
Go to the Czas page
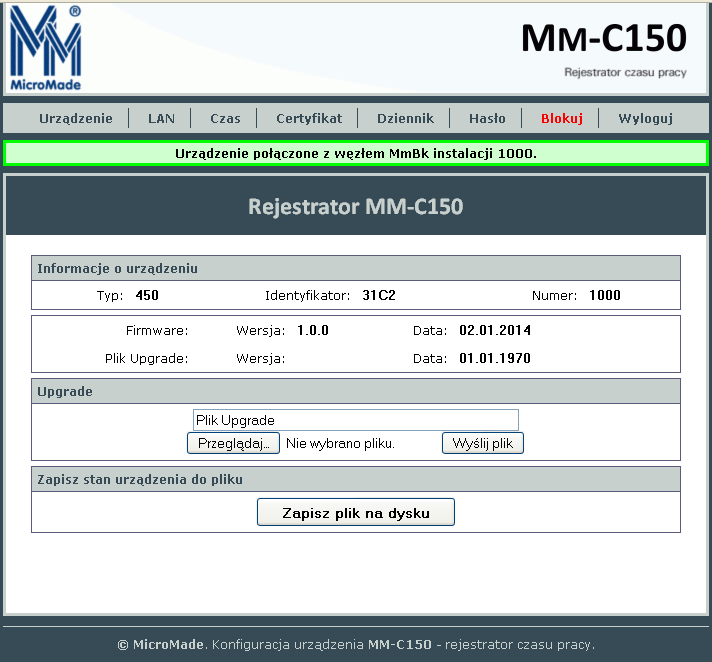(225, 119)
